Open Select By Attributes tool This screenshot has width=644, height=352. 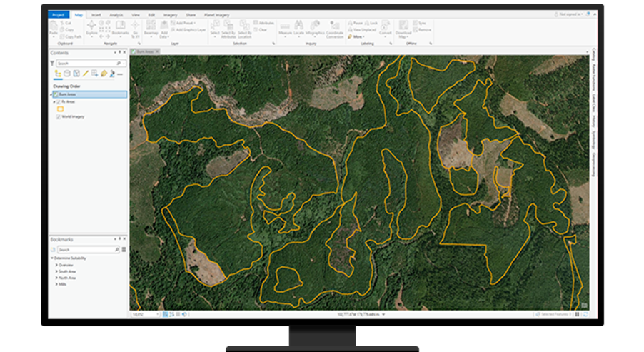pos(228,29)
